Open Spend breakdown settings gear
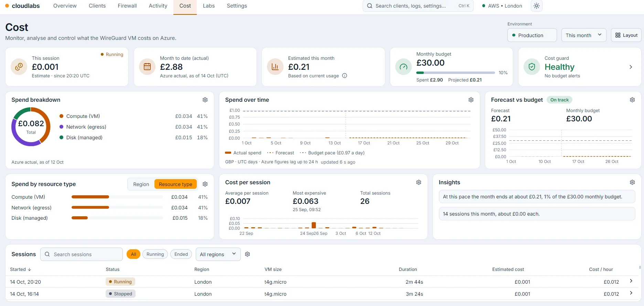644x306 pixels. click(x=205, y=100)
